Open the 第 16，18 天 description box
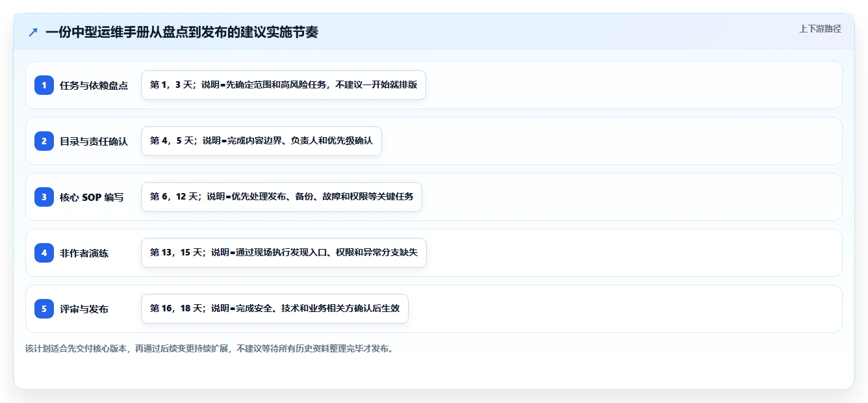Image resolution: width=868 pixels, height=403 pixels. click(x=274, y=309)
